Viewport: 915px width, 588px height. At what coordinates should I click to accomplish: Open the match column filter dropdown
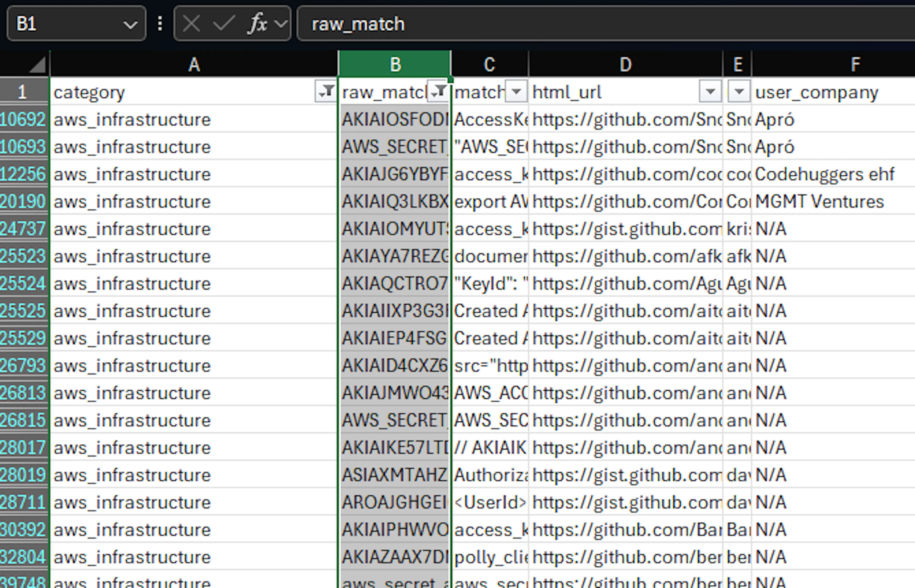click(x=516, y=92)
